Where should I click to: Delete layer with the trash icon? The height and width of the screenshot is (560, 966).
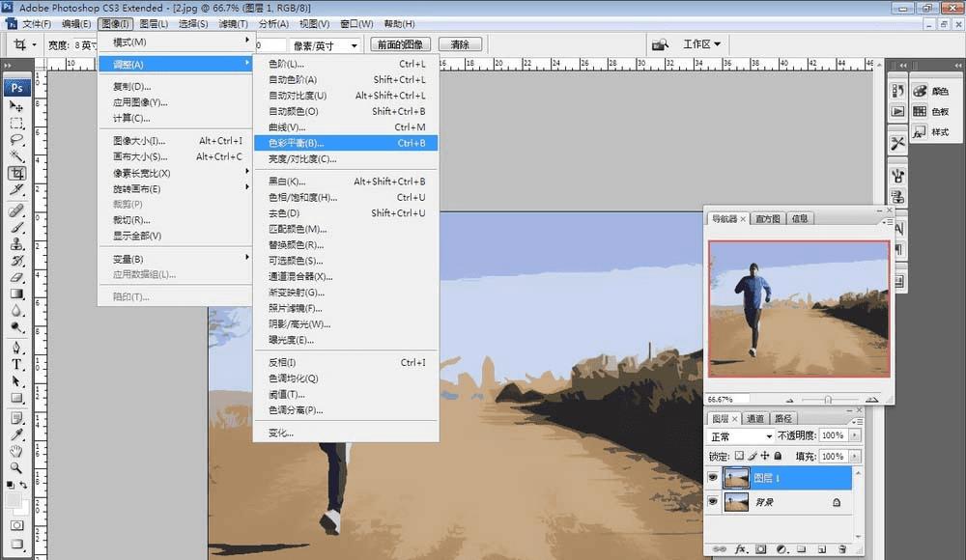[842, 549]
